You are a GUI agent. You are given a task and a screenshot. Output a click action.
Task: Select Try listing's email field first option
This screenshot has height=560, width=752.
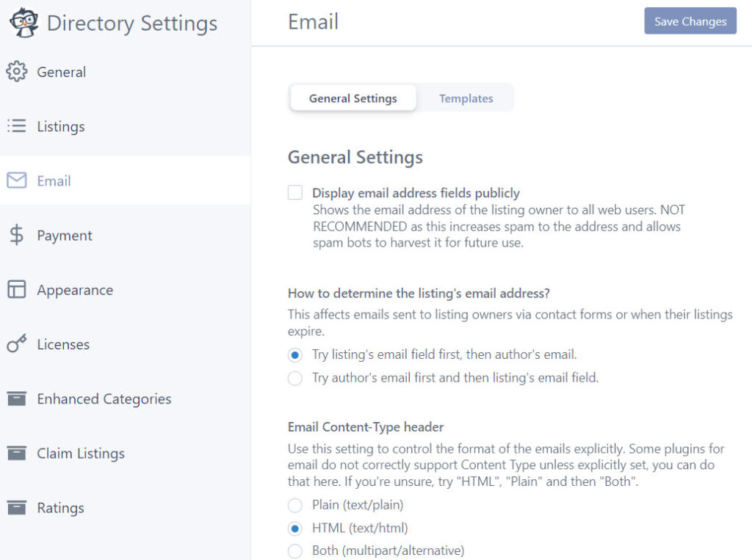[295, 354]
